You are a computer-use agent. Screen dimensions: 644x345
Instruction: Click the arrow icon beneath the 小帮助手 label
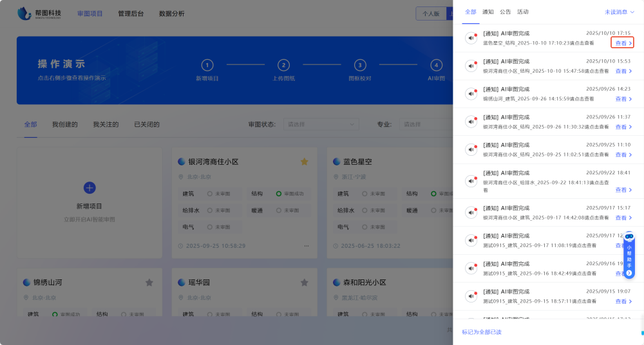(629, 273)
